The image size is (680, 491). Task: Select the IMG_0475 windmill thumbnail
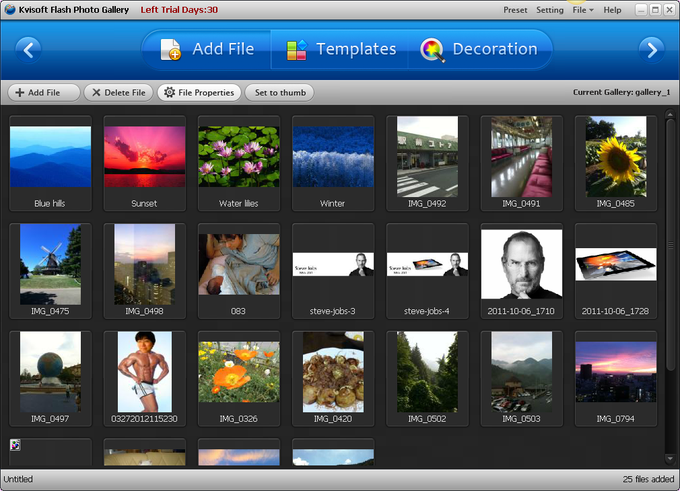50,271
